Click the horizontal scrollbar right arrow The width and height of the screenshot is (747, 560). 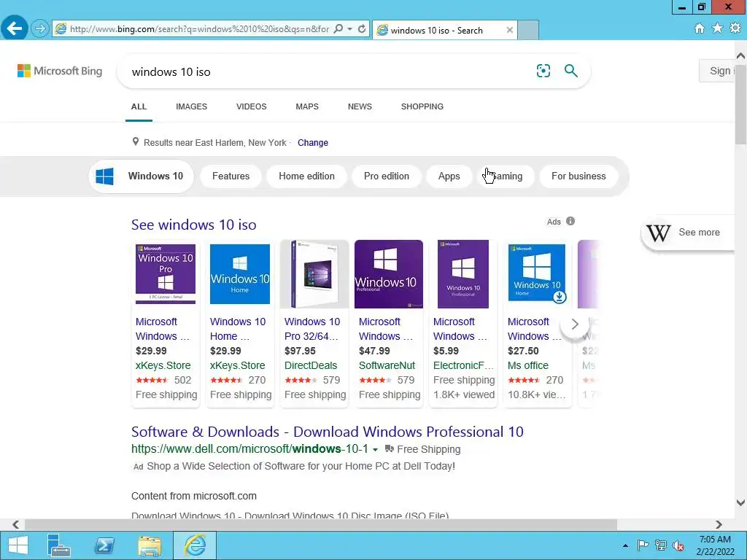pyautogui.click(x=719, y=524)
